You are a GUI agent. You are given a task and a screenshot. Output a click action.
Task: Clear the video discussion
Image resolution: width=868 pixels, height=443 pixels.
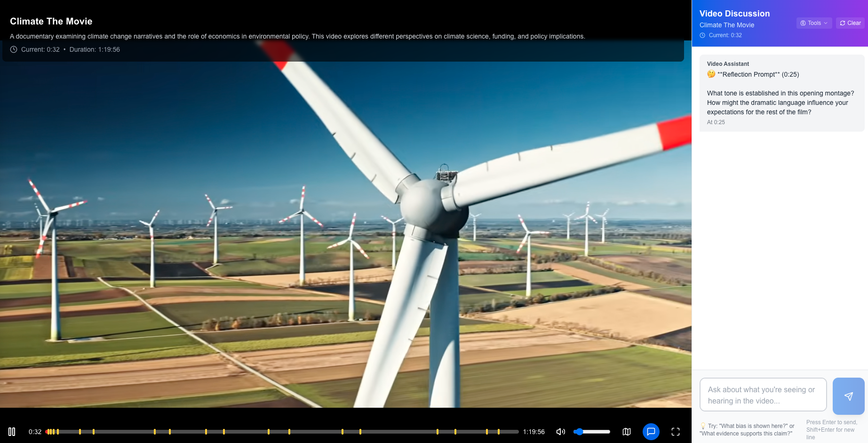click(x=850, y=23)
